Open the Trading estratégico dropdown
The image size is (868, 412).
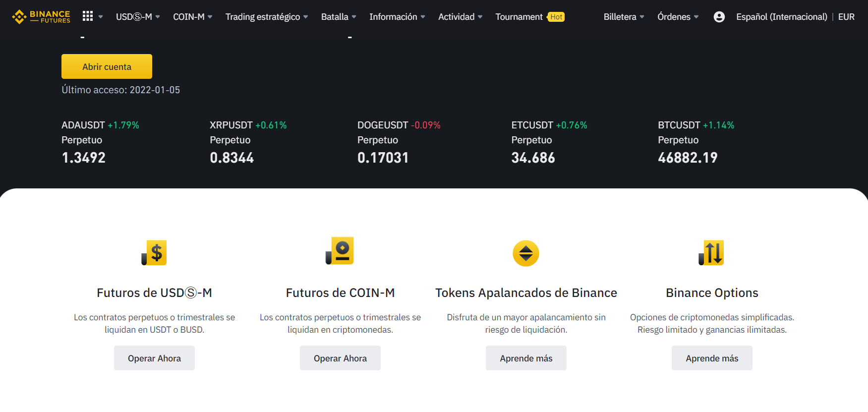267,17
